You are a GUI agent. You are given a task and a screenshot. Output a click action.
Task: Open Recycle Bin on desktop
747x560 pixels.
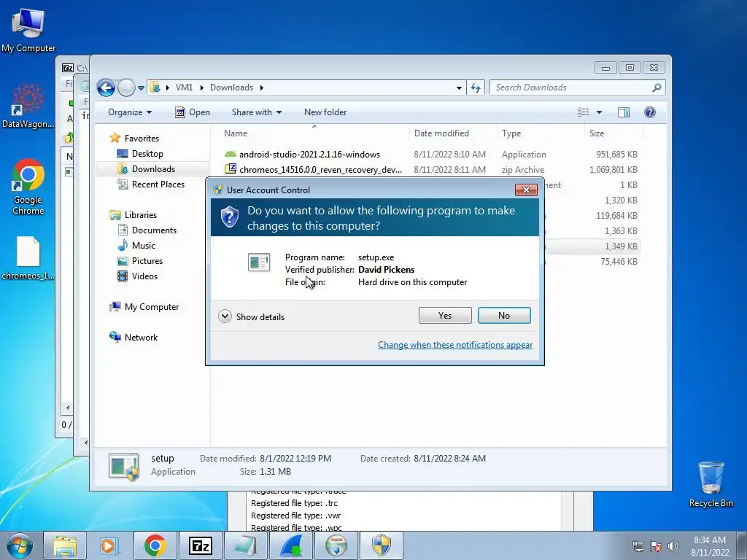[711, 484]
